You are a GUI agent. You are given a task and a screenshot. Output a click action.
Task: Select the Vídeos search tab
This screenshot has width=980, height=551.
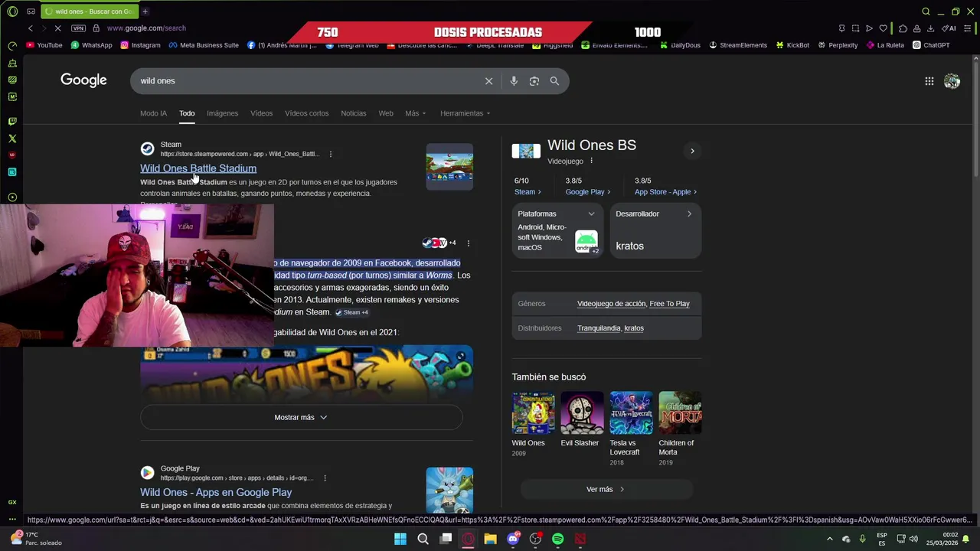tap(261, 113)
